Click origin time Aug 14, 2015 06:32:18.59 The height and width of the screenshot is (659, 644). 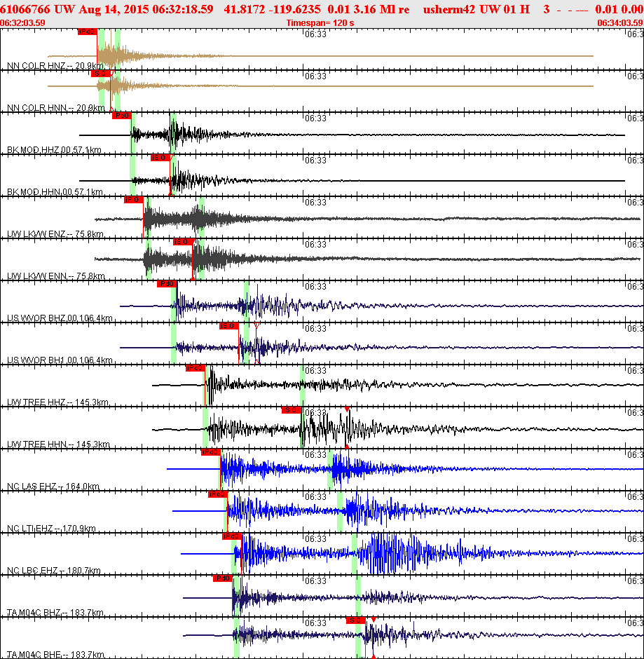point(146,9)
